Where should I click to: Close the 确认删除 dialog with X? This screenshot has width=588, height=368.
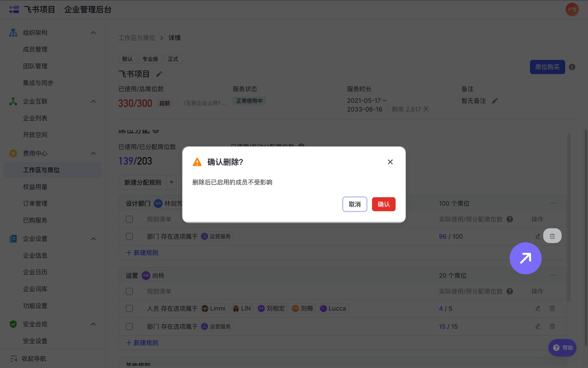point(390,162)
